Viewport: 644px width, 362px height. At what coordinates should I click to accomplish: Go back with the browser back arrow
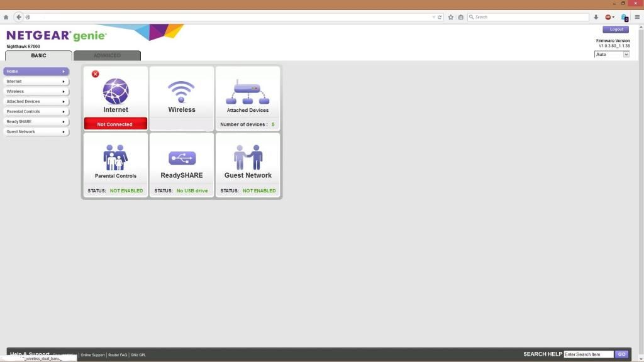[18, 17]
